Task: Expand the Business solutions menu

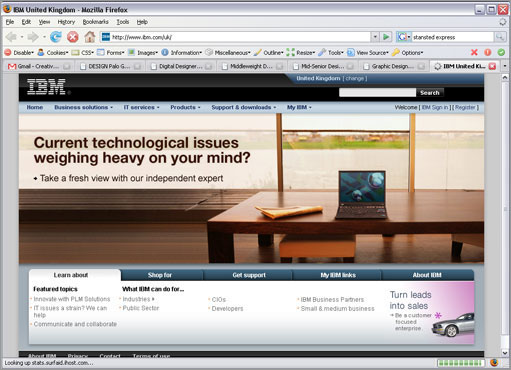Action: pos(84,107)
